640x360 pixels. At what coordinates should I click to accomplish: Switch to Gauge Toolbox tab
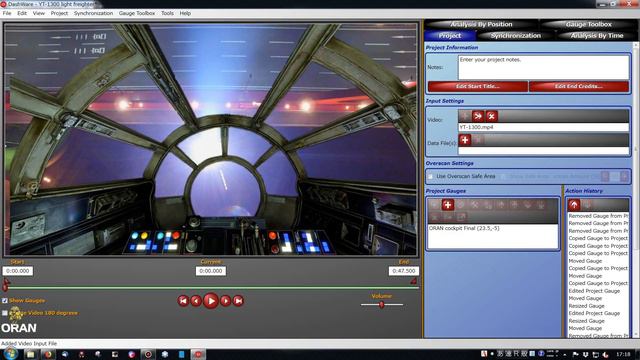point(589,24)
